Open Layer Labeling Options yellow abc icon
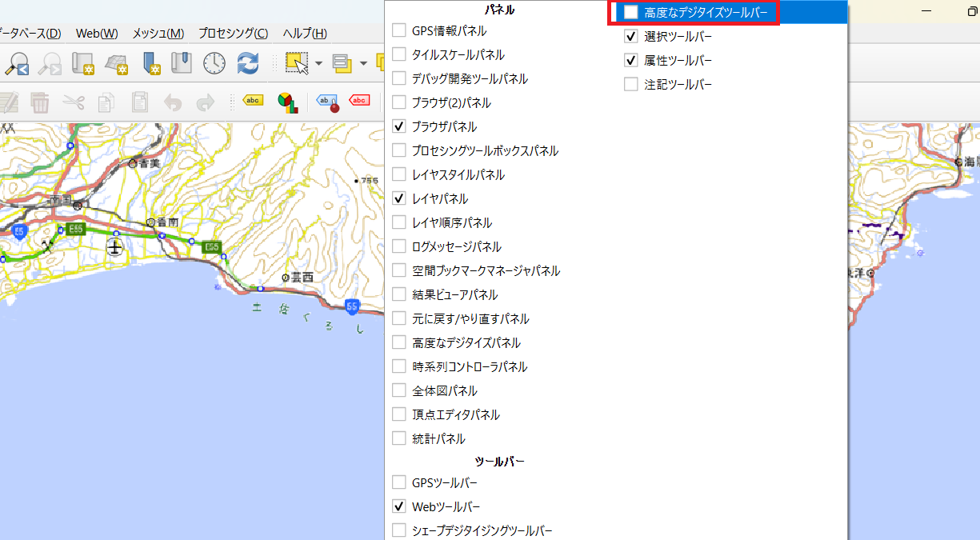Screen dimensions: 980x540 point(254,100)
